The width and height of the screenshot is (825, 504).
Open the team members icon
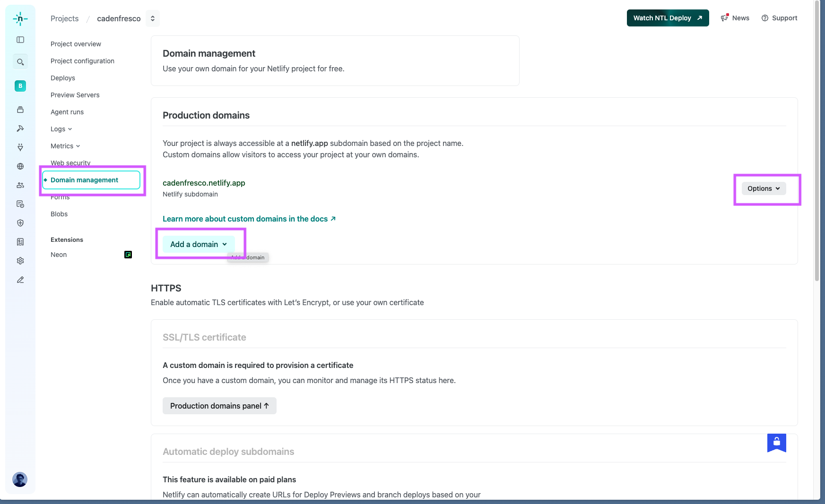pyautogui.click(x=20, y=185)
